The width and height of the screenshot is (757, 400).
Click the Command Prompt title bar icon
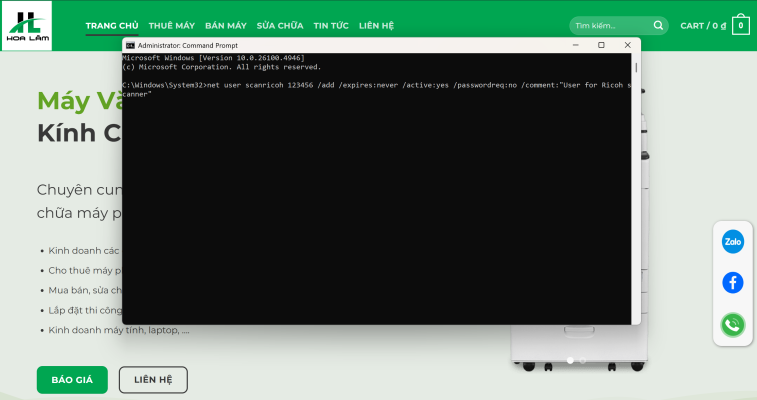130,45
